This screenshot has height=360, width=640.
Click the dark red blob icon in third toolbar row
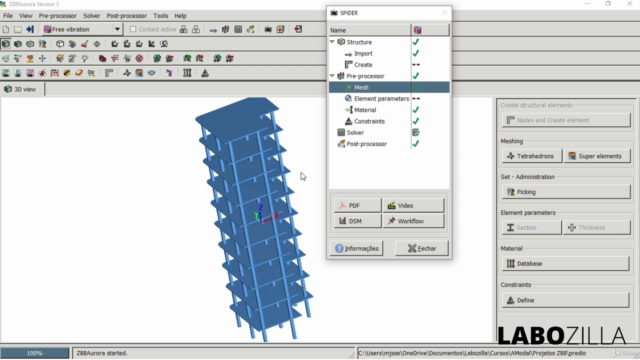102,58
